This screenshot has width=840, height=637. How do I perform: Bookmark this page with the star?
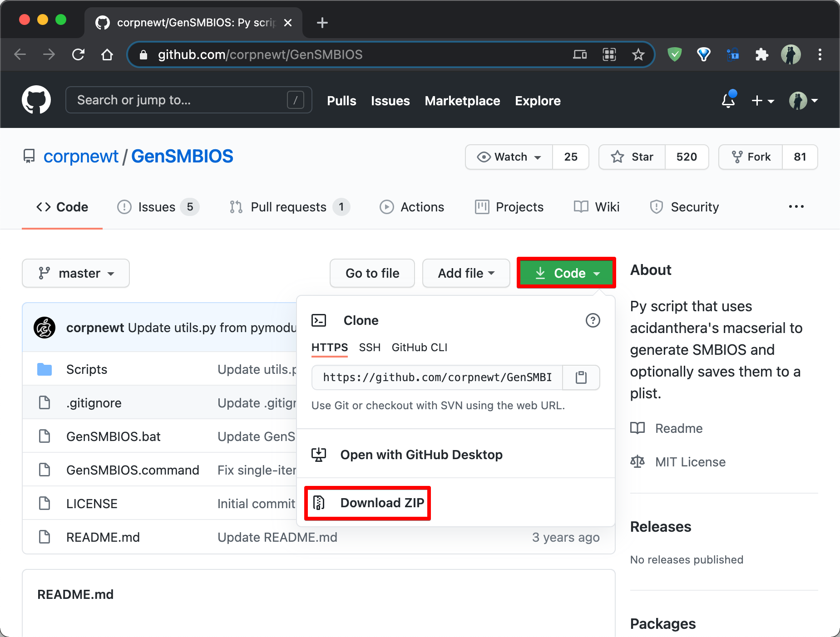638,55
